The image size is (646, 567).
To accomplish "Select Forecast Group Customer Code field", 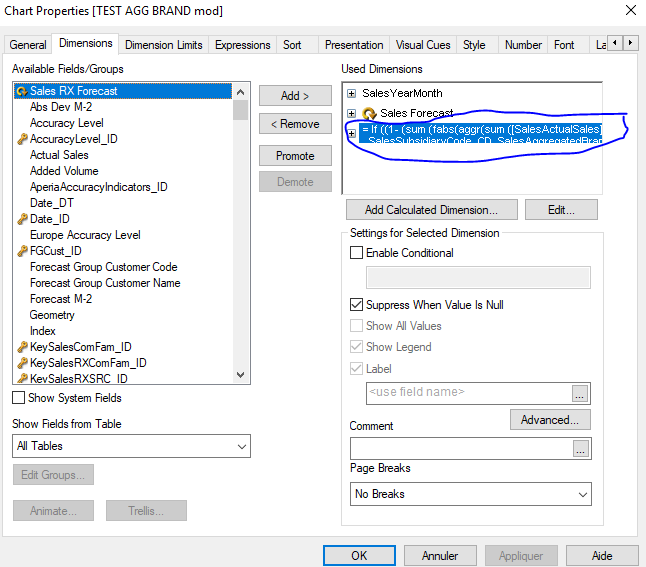I will [x=104, y=267].
